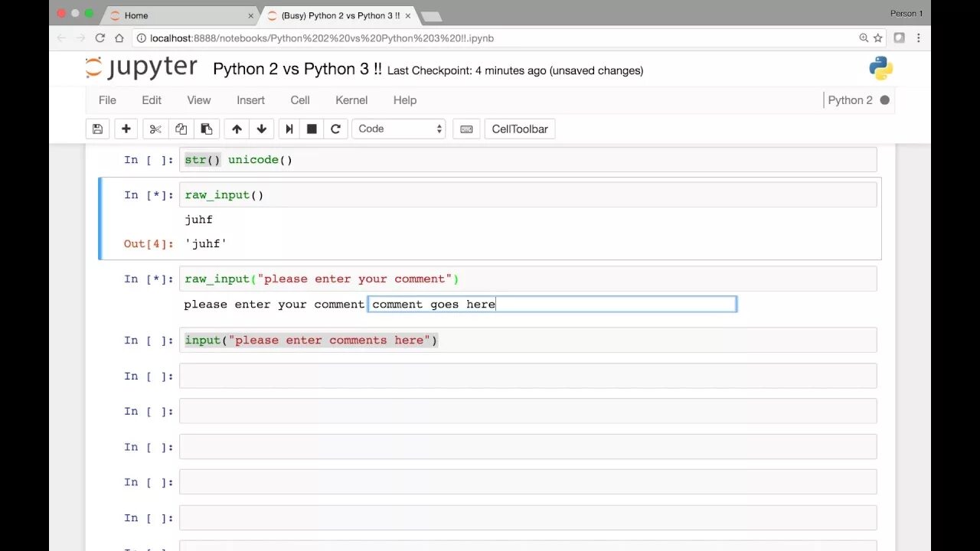Reload the browser page
The image size is (980, 551).
[100, 37]
